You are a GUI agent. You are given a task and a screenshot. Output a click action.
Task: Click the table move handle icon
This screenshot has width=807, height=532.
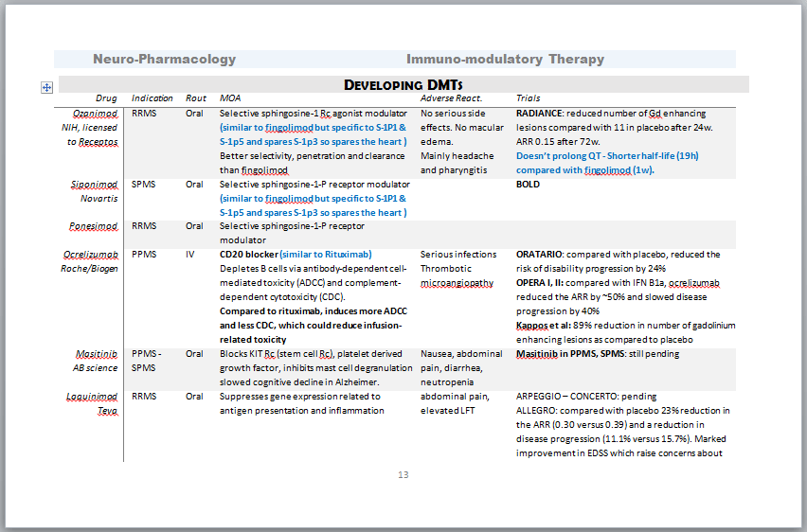click(46, 87)
